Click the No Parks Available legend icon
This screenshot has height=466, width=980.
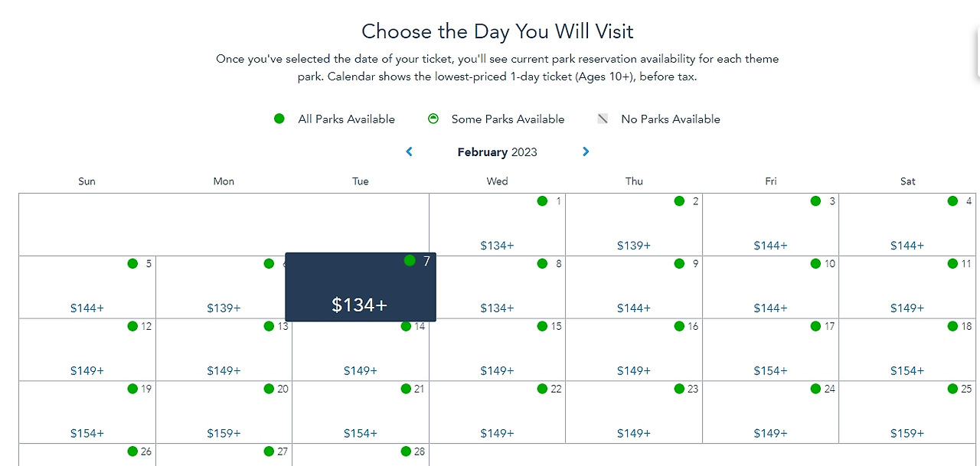click(603, 119)
